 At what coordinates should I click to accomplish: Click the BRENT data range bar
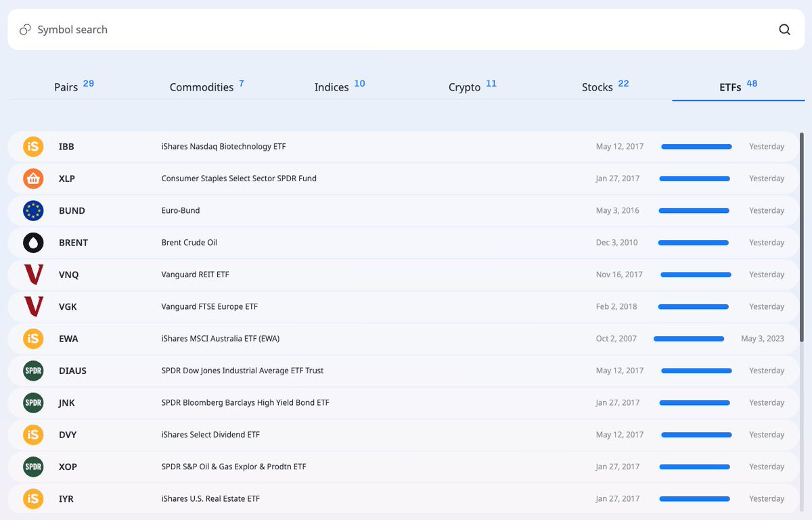point(693,243)
